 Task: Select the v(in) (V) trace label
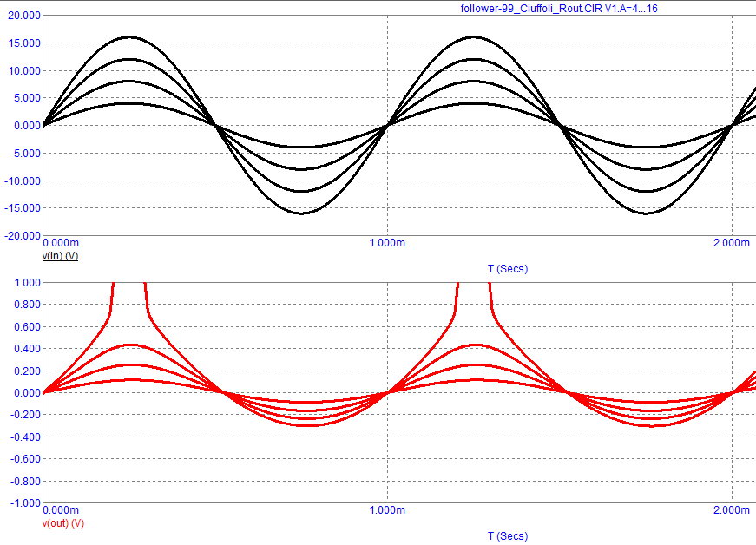point(60,256)
